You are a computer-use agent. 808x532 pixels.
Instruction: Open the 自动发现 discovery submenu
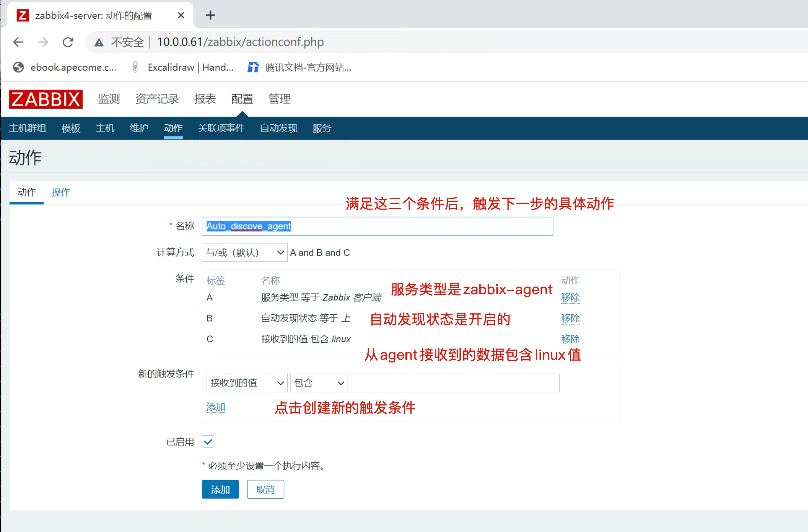click(x=279, y=128)
